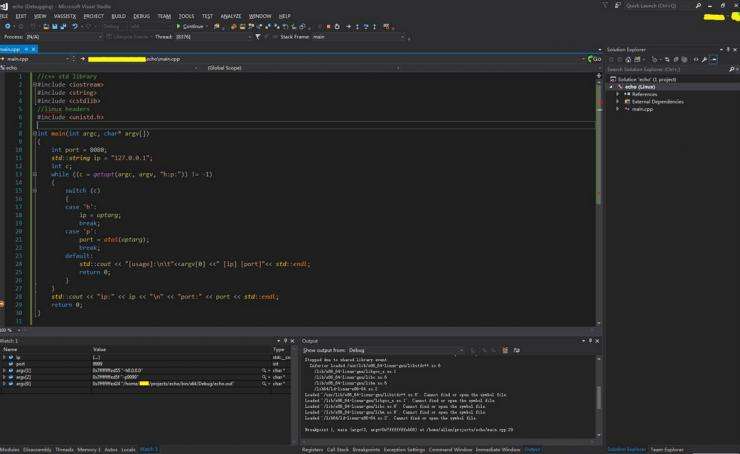Pin the Output panel
Screen dimensions: 740x454
[590, 341]
